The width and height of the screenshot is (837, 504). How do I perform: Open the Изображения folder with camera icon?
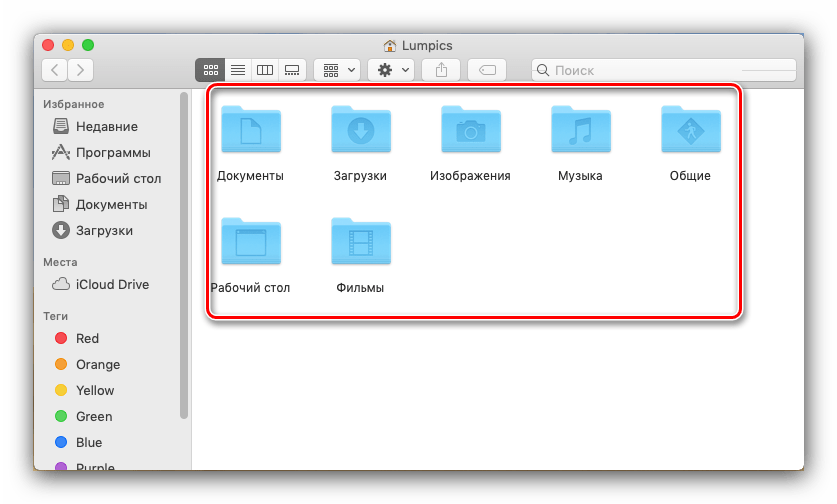point(470,130)
